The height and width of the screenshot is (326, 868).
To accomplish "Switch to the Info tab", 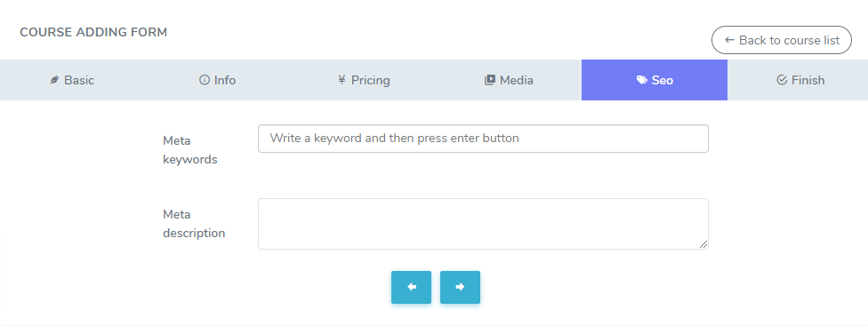I will coord(218,80).
